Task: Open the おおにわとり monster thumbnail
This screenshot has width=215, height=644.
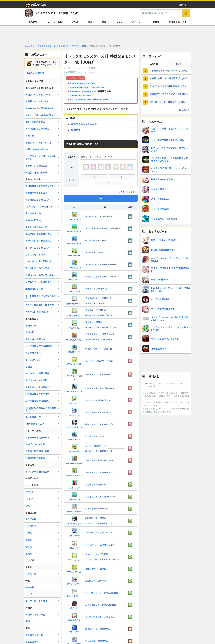Action: coord(74,483)
